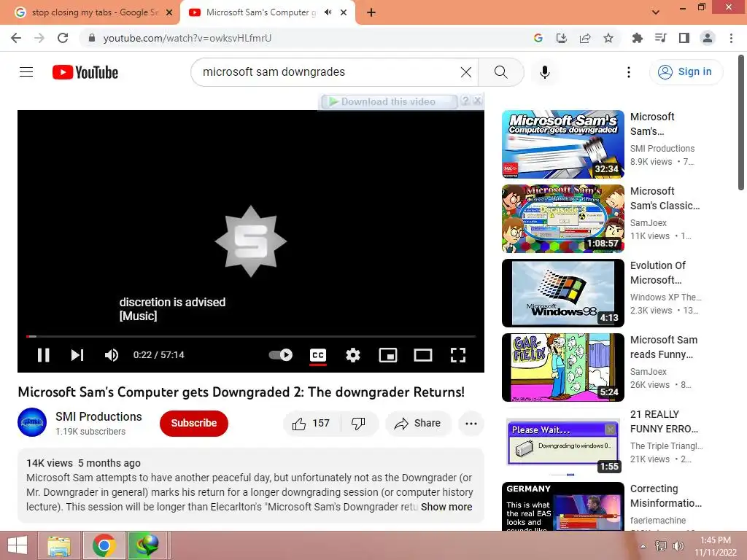Screen dimensions: 747x560
Task: Close the YouTube browser tab
Action: pyautogui.click(x=344, y=12)
